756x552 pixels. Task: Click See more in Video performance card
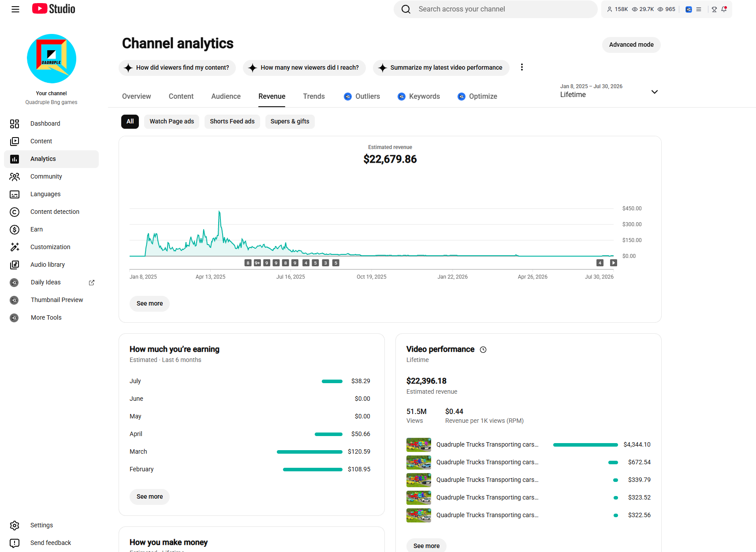[x=427, y=546]
